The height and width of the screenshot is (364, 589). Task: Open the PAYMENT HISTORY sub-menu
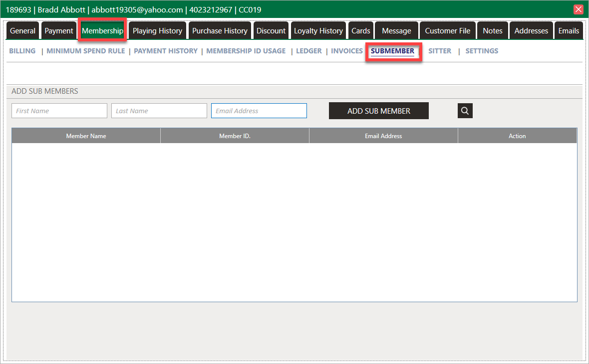click(x=166, y=51)
